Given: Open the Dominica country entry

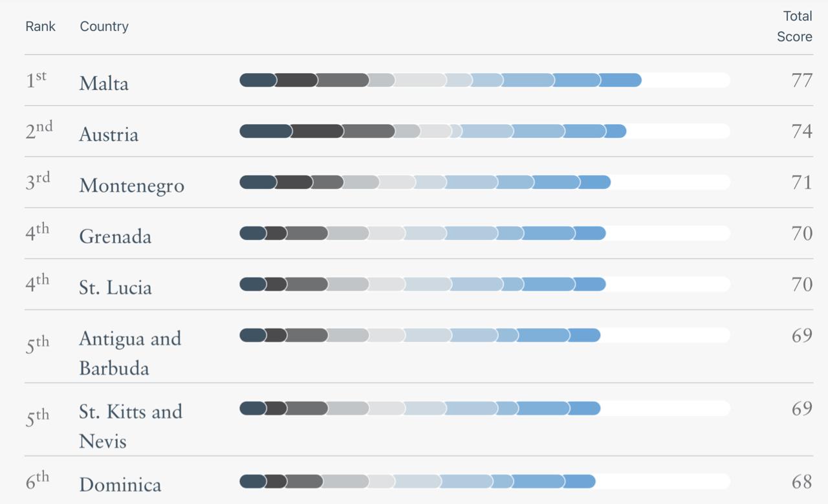Looking at the screenshot, I should (120, 485).
